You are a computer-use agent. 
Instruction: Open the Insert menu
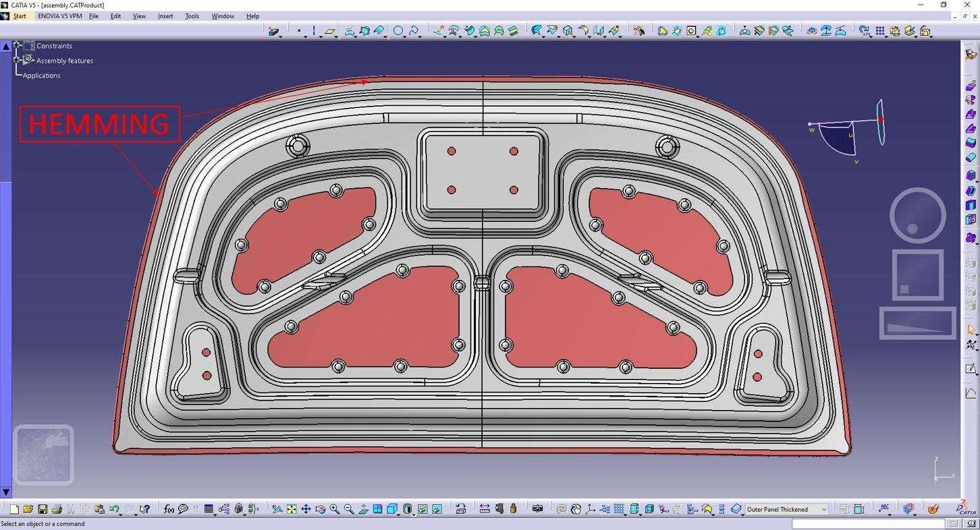tap(165, 16)
